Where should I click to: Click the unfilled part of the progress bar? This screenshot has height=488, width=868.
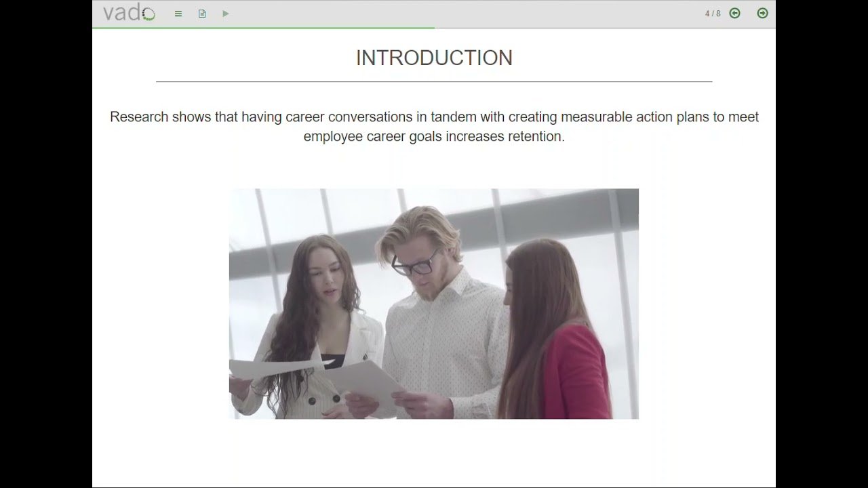604,28
